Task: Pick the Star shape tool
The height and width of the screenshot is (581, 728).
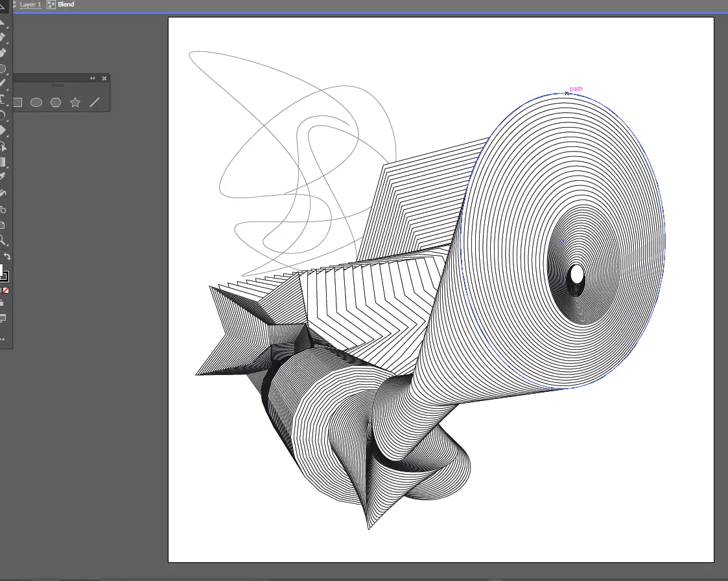Action: [75, 102]
